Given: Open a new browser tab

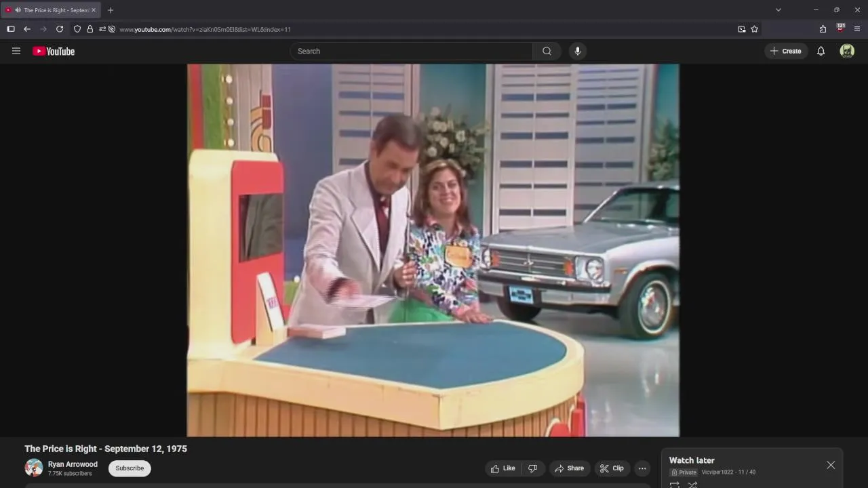Looking at the screenshot, I should coord(111,10).
